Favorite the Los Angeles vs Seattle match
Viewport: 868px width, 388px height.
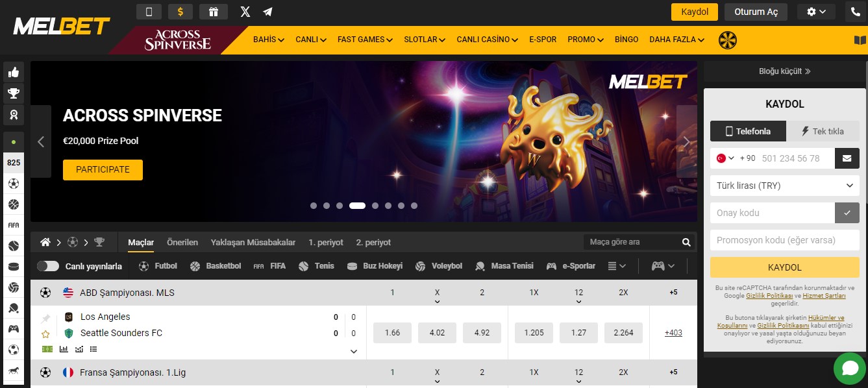[45, 334]
